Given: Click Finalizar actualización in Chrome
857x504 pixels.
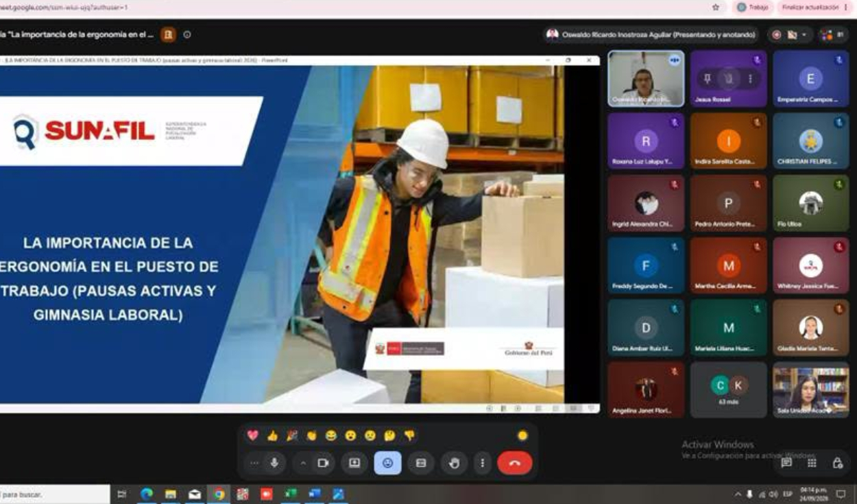Looking at the screenshot, I should point(810,7).
